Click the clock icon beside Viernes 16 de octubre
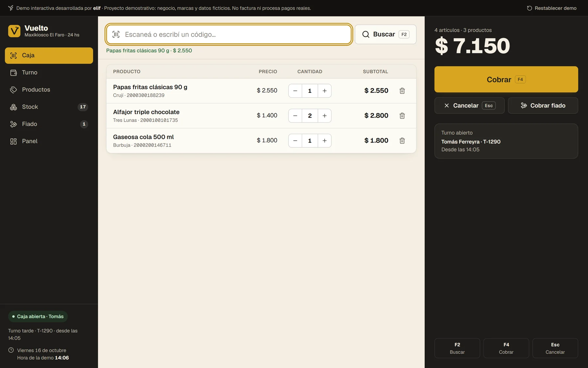The width and height of the screenshot is (588, 368). click(11, 350)
